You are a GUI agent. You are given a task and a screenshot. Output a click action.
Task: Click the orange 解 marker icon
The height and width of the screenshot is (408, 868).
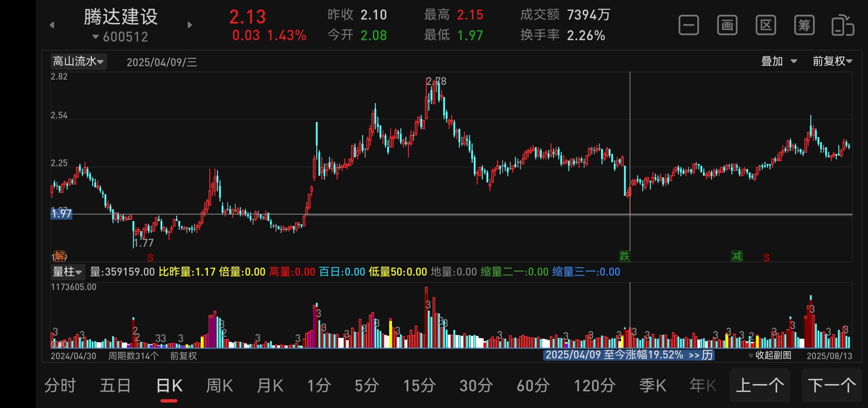[60, 256]
